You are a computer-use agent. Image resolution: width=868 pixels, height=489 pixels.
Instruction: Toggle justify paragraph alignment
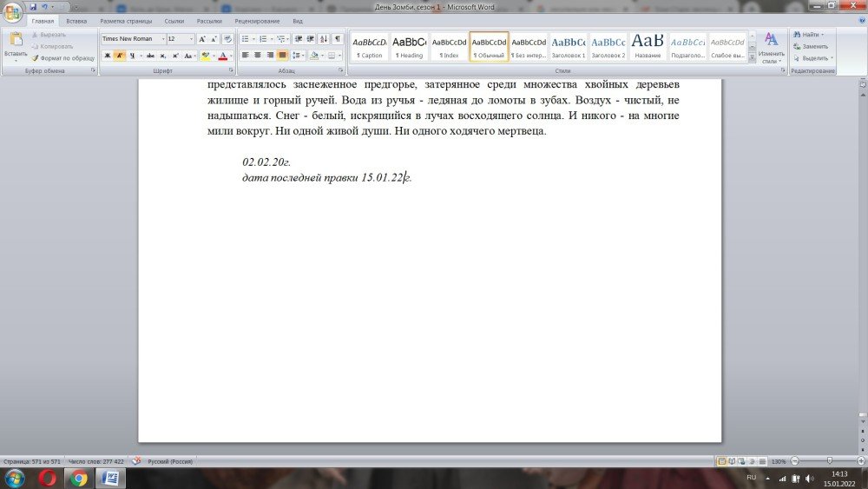coord(282,56)
